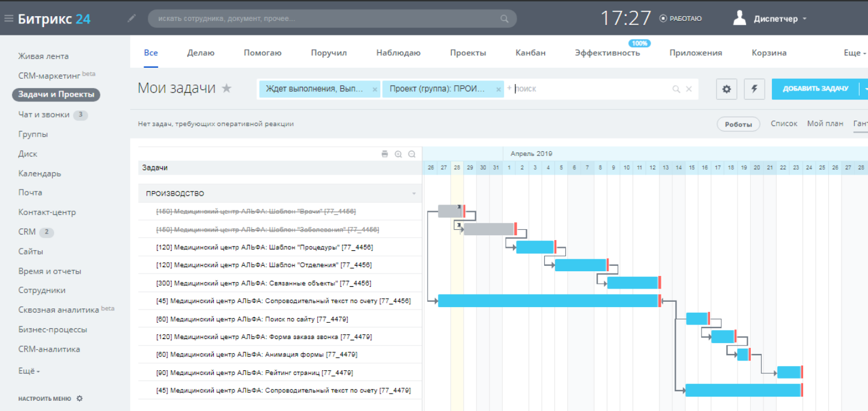Viewport: 868px width, 411px height.
Task: Toggle the РАБОТАЮ work status indicator
Action: click(x=681, y=19)
